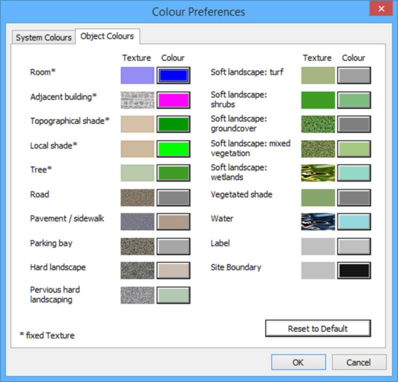The width and height of the screenshot is (398, 382).
Task: Open the Water colour swatch
Action: [354, 222]
